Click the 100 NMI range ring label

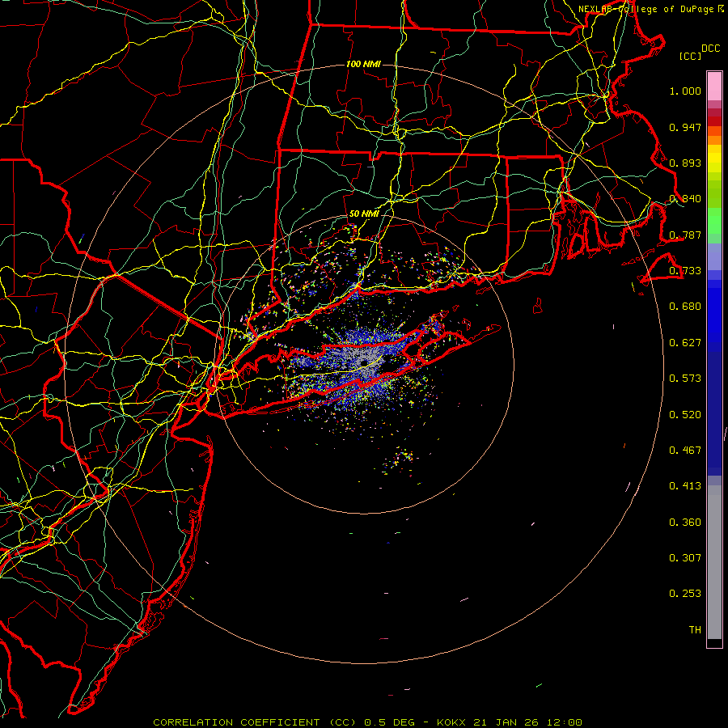click(363, 64)
